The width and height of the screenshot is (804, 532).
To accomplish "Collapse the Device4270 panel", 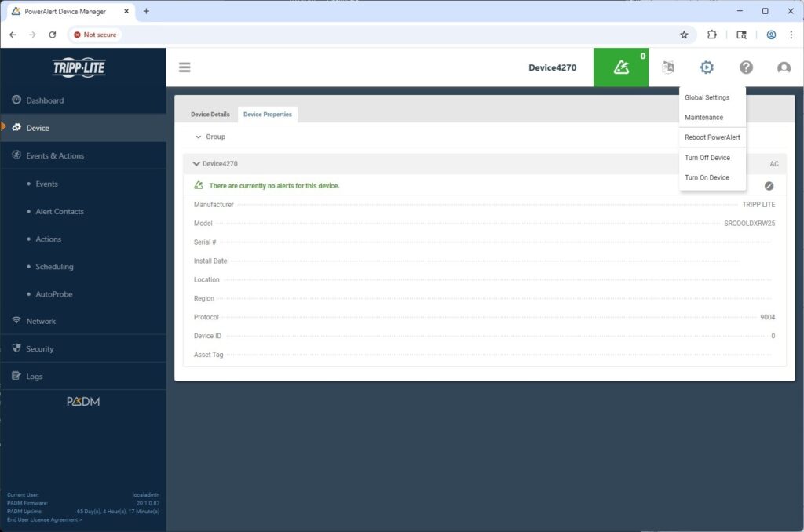I will [196, 164].
